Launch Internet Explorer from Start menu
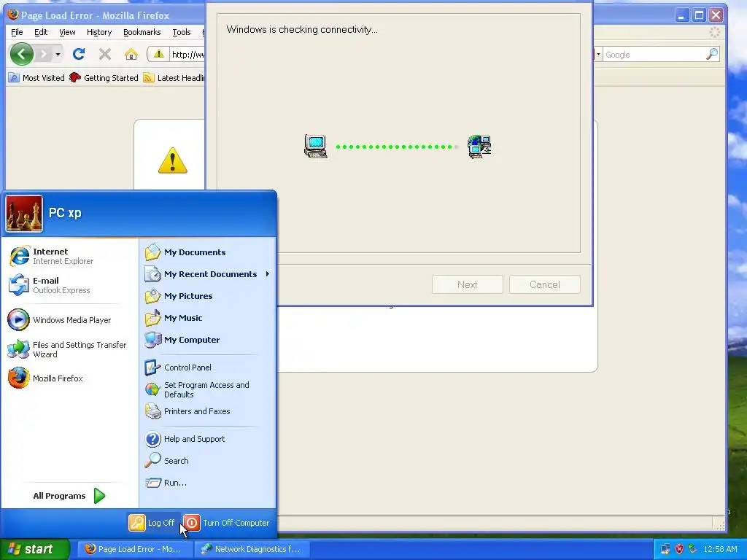 coord(69,256)
